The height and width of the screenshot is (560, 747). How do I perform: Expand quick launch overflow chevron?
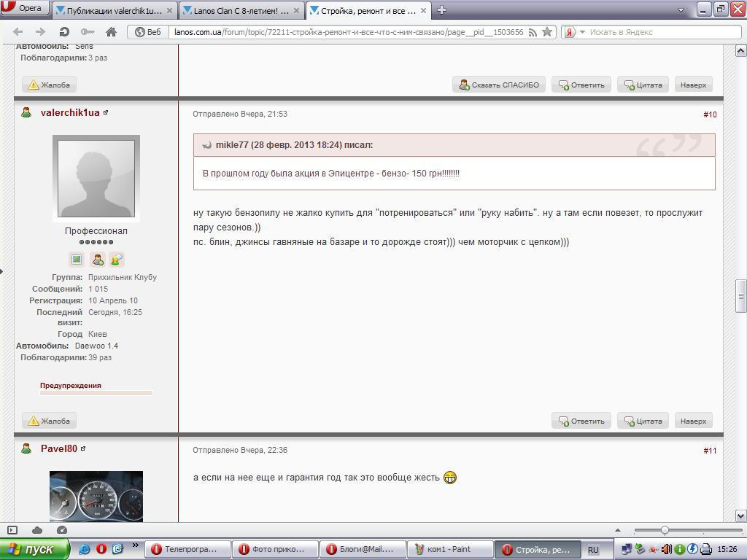[135, 545]
